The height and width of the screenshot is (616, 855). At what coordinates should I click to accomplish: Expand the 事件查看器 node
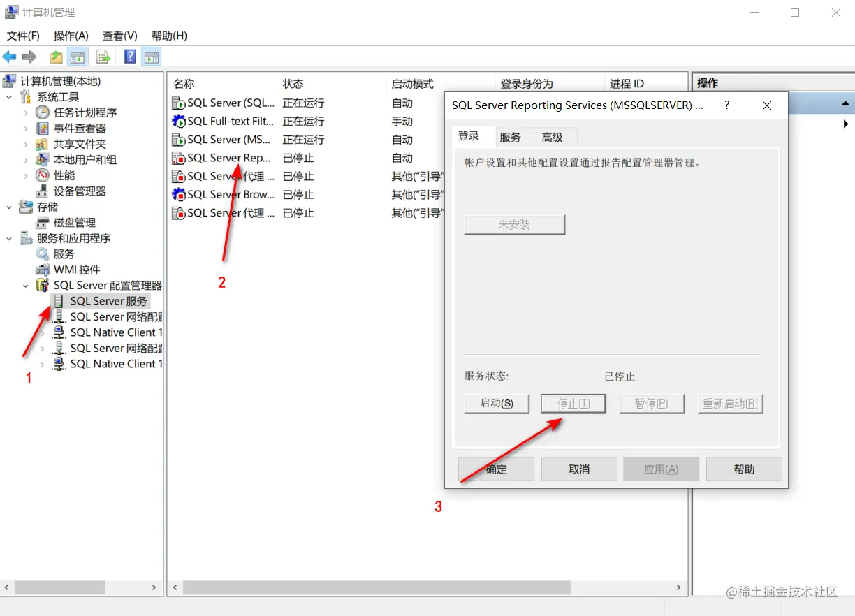(26, 129)
